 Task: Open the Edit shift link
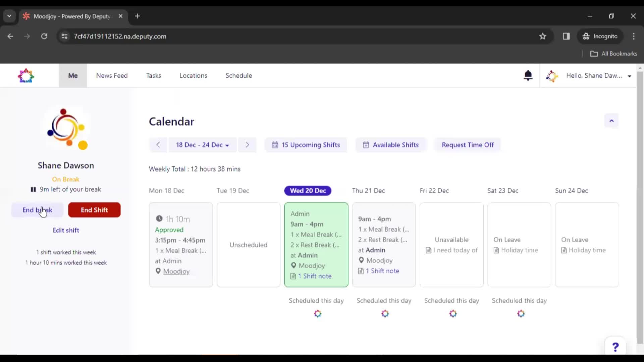pos(66,230)
